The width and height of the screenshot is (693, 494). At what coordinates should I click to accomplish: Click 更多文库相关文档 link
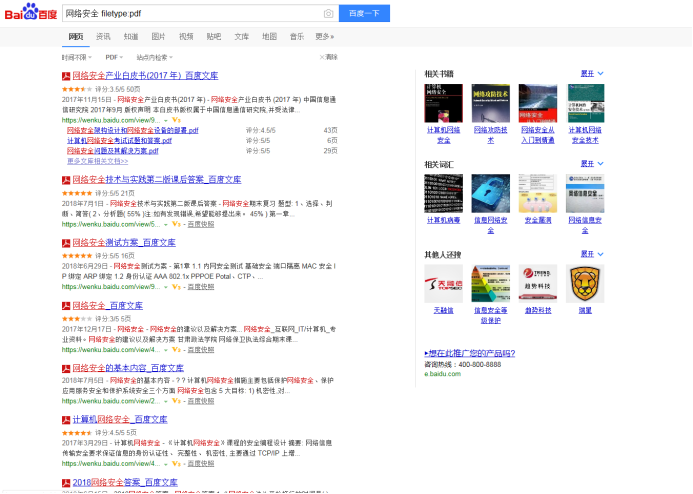pyautogui.click(x=98, y=161)
